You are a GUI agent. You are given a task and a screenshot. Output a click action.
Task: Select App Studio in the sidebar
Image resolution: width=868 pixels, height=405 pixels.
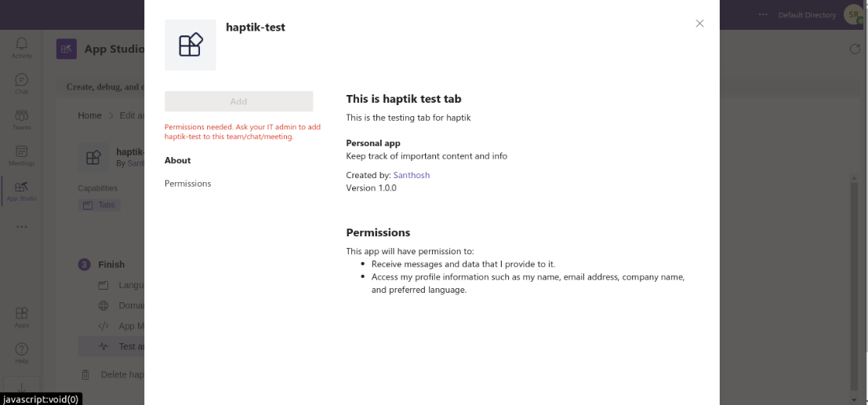22,192
